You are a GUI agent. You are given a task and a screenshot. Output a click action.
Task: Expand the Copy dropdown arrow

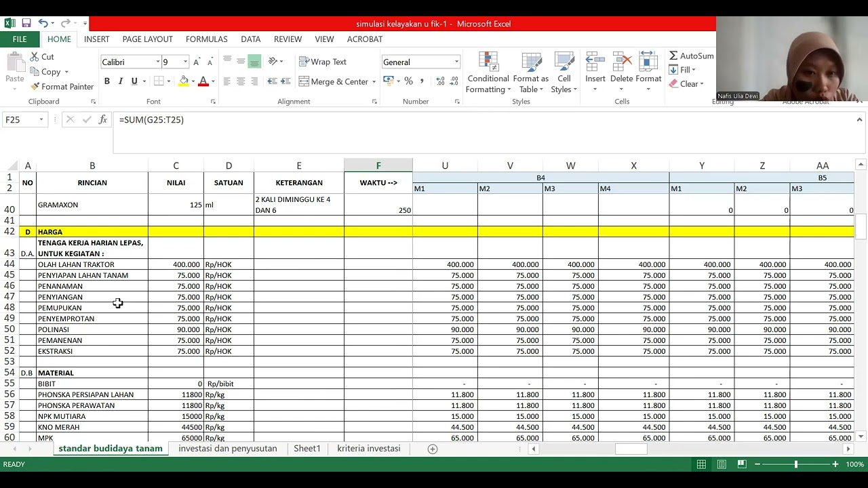coord(66,72)
